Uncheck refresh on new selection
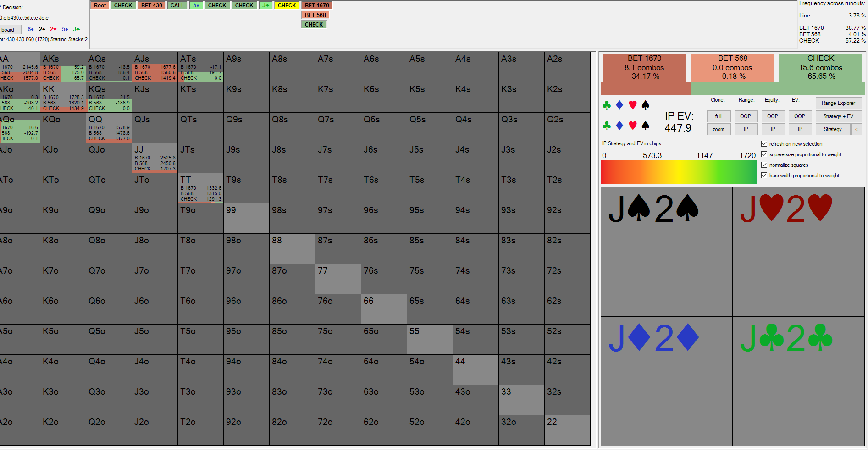868x451 pixels. (764, 144)
